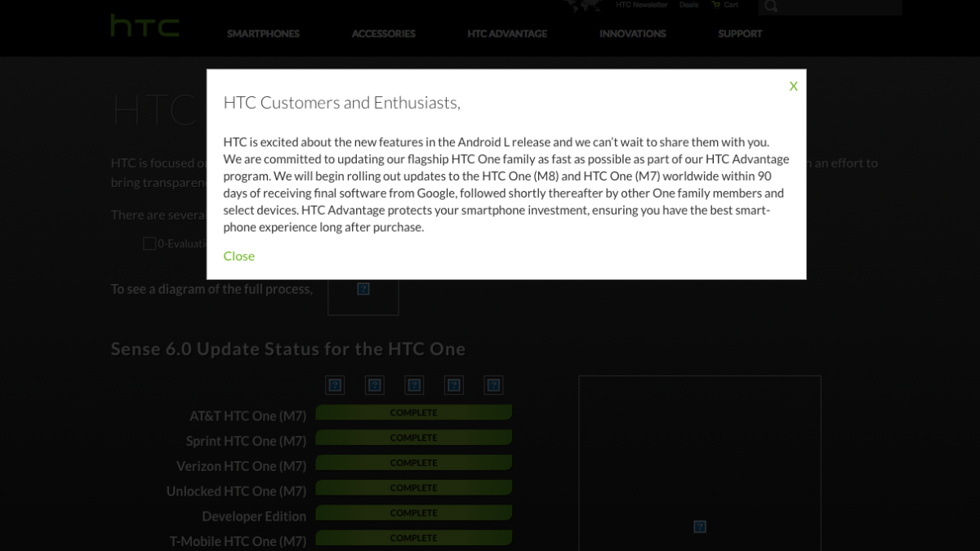Toggle the 0-Evaluation checkbox
980x551 pixels.
pyautogui.click(x=149, y=243)
